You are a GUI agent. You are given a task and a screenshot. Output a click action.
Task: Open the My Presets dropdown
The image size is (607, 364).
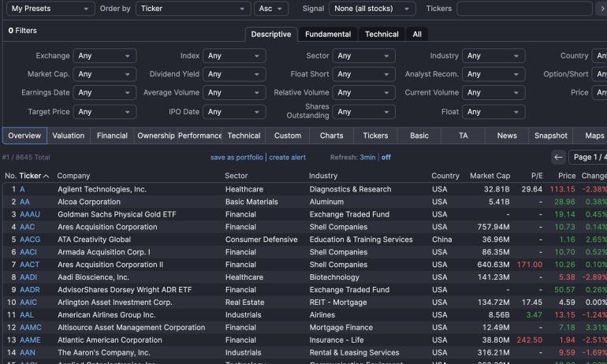pyautogui.click(x=49, y=9)
